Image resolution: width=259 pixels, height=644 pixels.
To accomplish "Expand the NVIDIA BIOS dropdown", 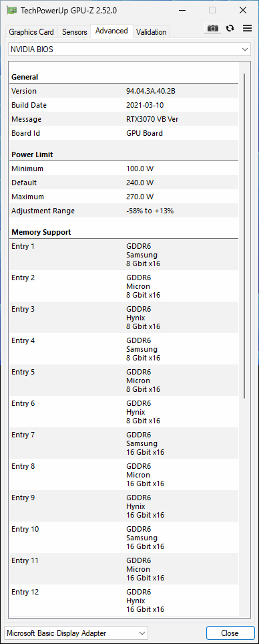I will pos(129,49).
